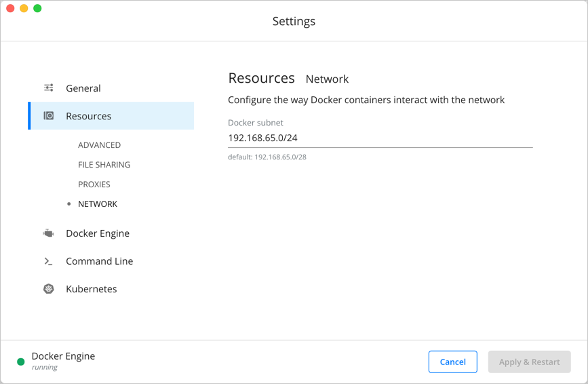The image size is (588, 384).
Task: Click the Resources icon in sidebar
Action: pyautogui.click(x=49, y=116)
